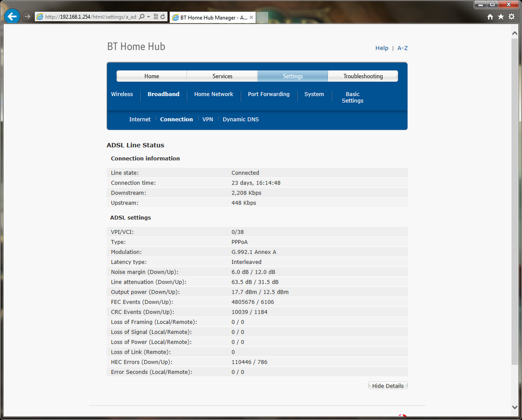
Task: Open the A-Z link
Action: (x=402, y=48)
